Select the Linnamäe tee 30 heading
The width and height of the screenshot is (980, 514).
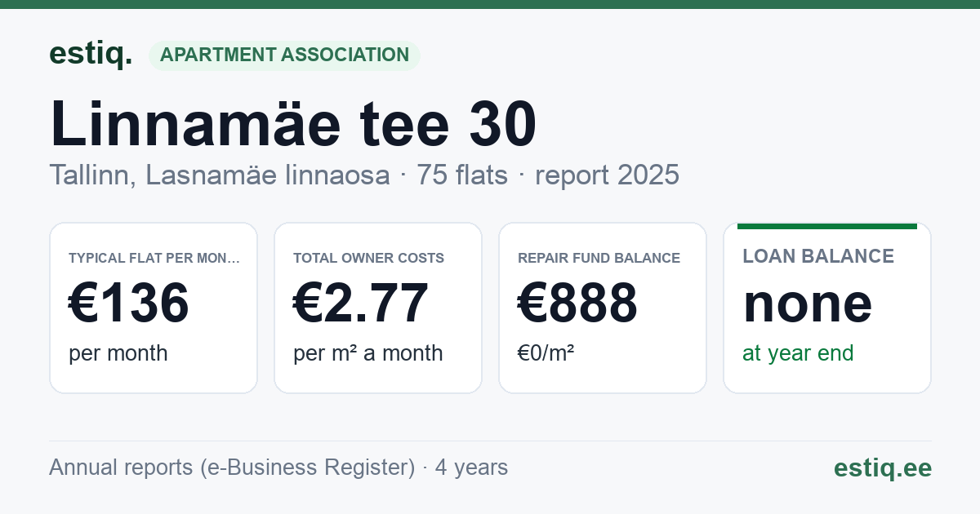(293, 124)
